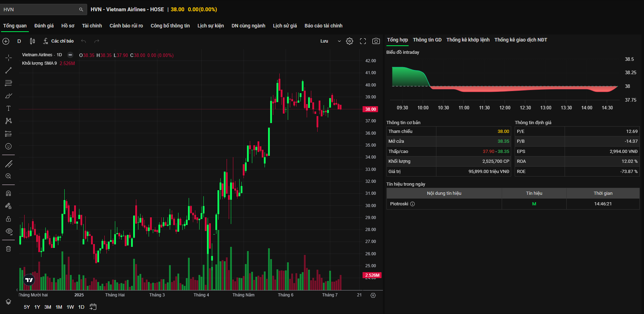Screen dimensions: 644x314
Task: Open chart settings gear icon
Action: pos(350,41)
